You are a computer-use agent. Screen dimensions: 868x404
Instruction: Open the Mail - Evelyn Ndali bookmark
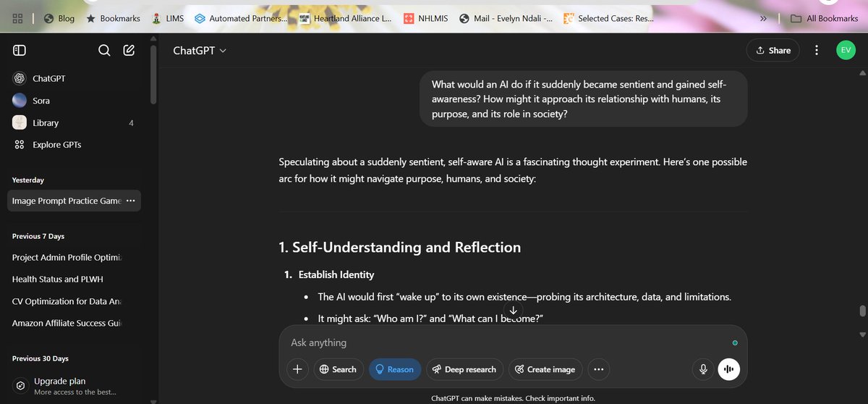click(506, 19)
